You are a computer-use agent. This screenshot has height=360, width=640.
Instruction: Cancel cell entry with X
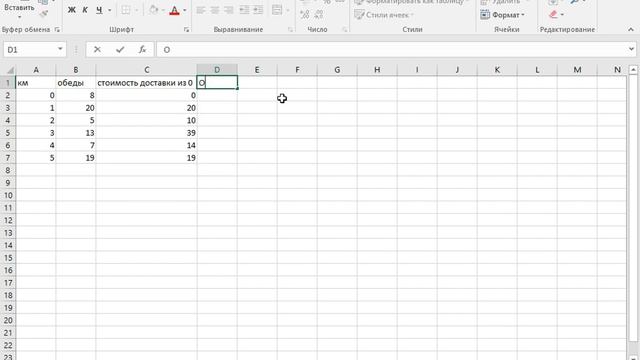point(97,49)
